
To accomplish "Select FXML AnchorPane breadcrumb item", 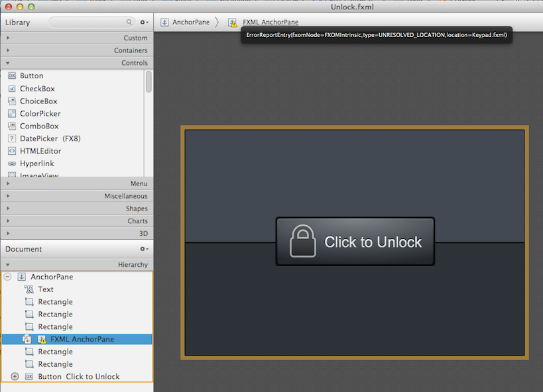I will (270, 23).
